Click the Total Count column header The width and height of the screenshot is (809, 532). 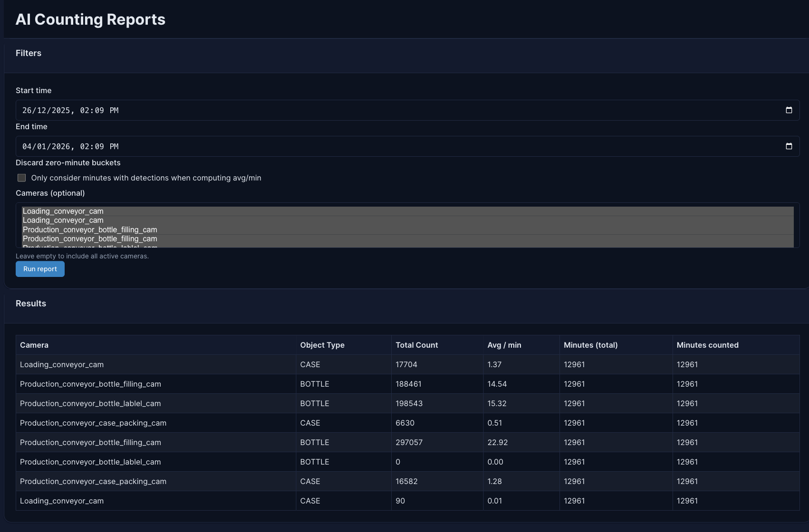pos(416,345)
